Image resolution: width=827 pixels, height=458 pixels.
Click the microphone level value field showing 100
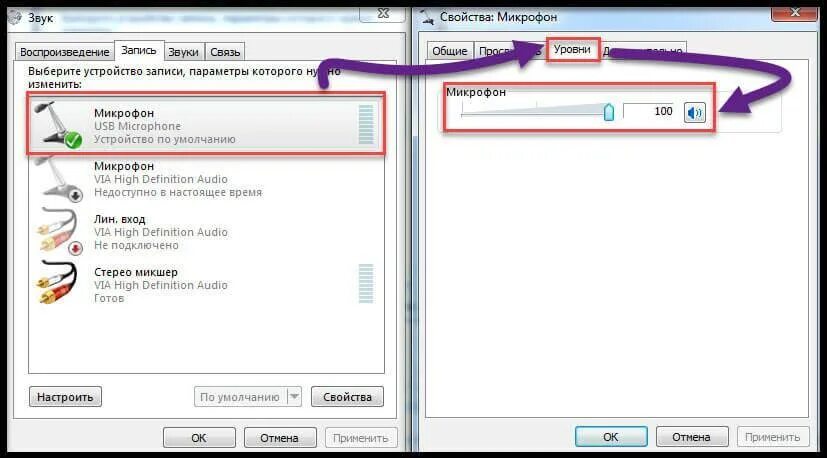coord(650,111)
